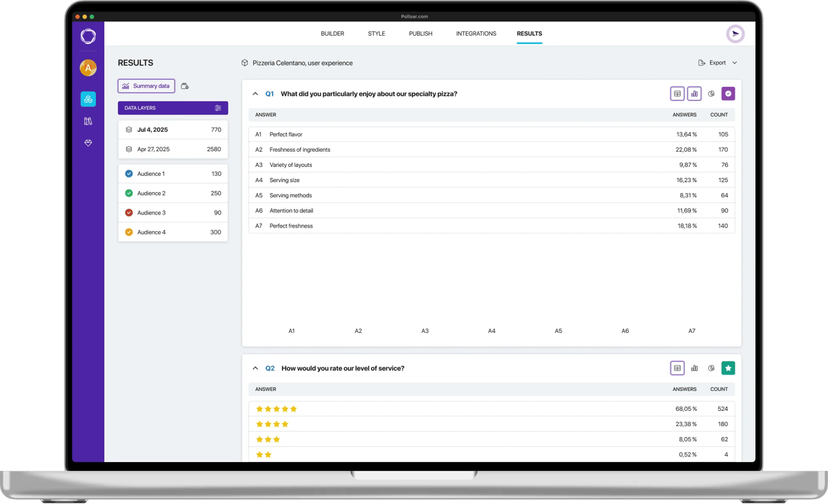Select the five-star rating row in Q2
The width and height of the screenshot is (828, 504).
point(492,409)
